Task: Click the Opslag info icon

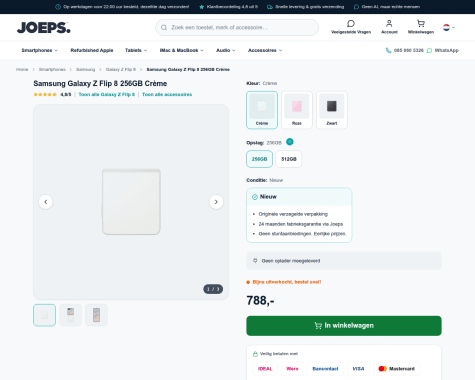Action: [x=290, y=142]
